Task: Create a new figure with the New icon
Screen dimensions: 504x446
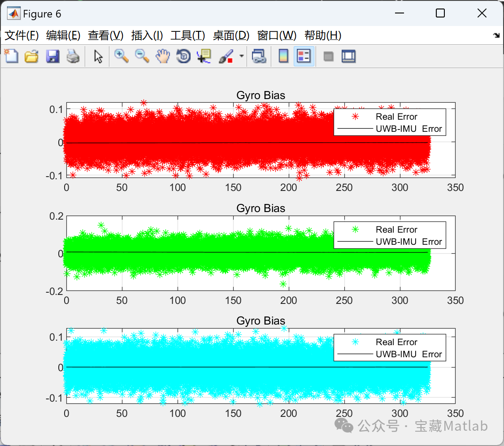Action: [x=11, y=56]
